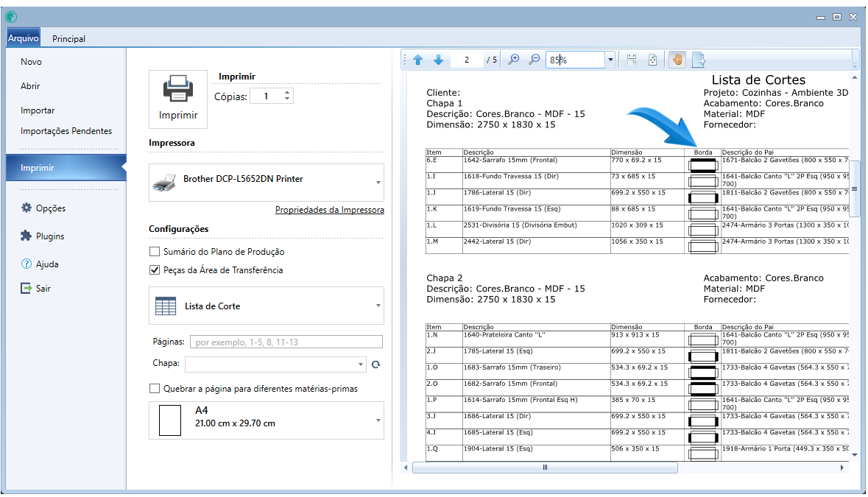Click the '2531-Divisória 15 (Divisória Embut)' cell
Viewport: 868px width, 497px height.
(x=537, y=229)
